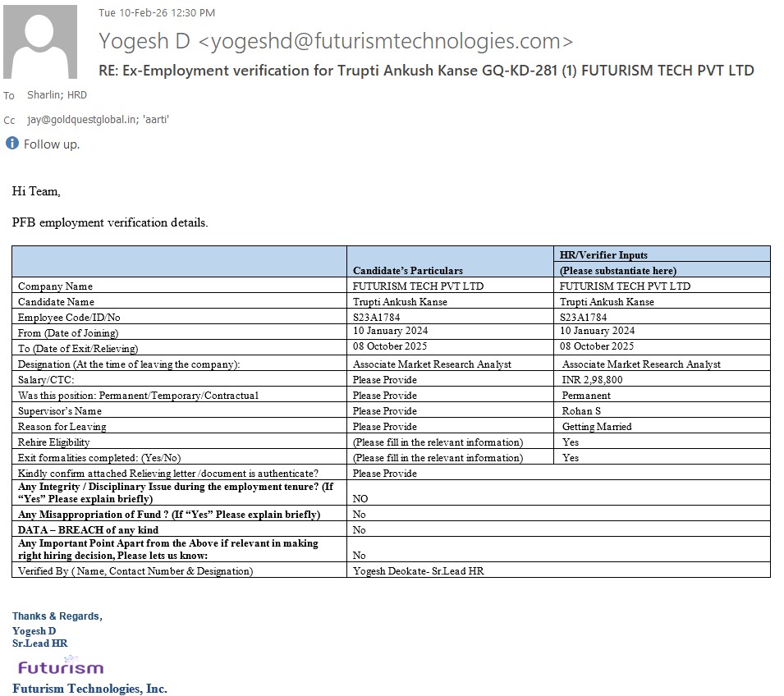This screenshot has width=784, height=696.
Task: Click 'NO' answer for Integrity/Disciplinary Issue
Action: coord(360,498)
